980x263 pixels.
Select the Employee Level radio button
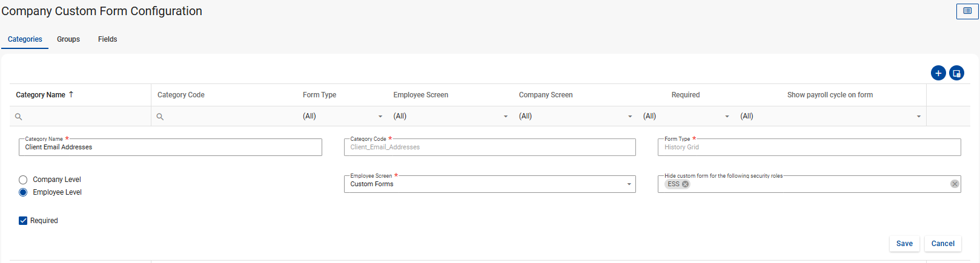point(23,192)
